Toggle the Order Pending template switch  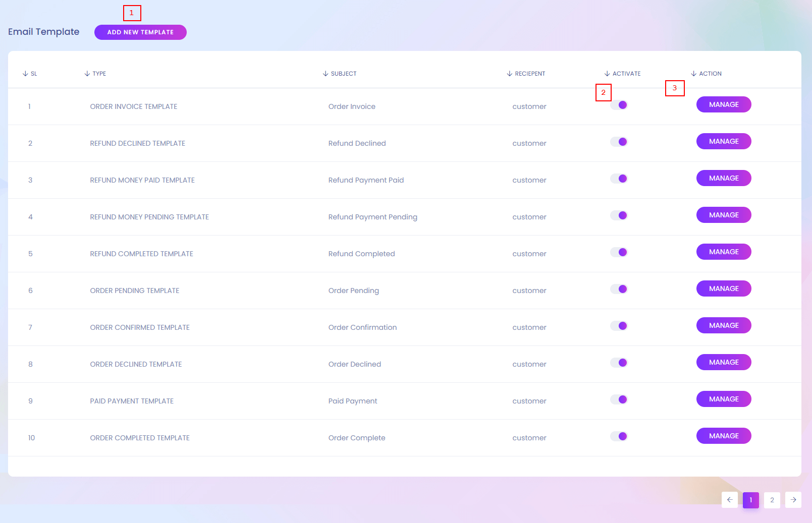(x=619, y=289)
